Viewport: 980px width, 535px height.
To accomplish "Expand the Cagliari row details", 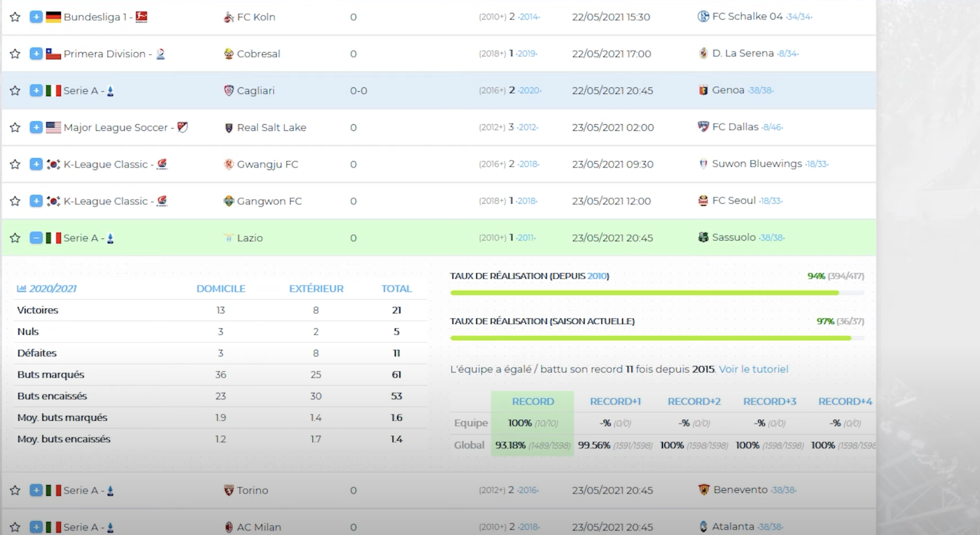I will 36,91.
